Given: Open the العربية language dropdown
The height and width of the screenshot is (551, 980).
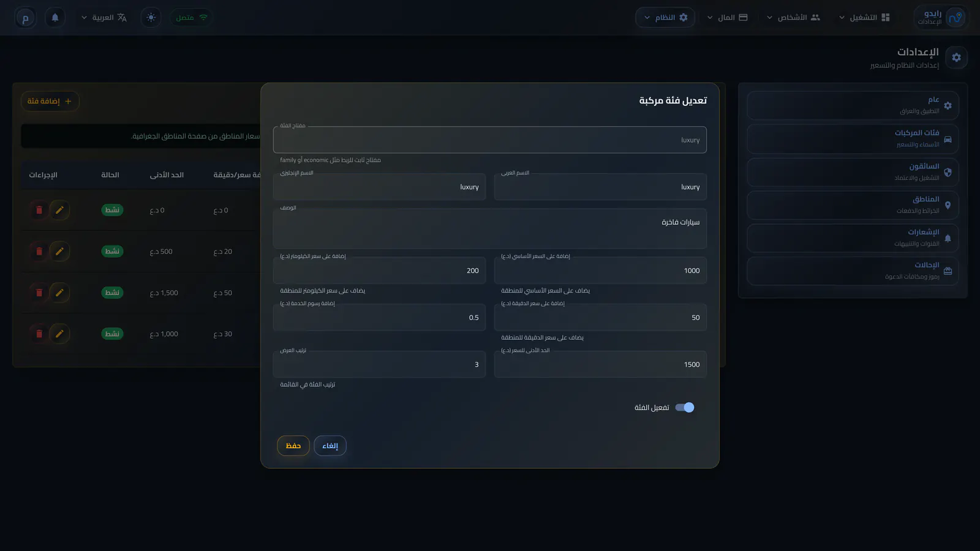Looking at the screenshot, I should (104, 18).
